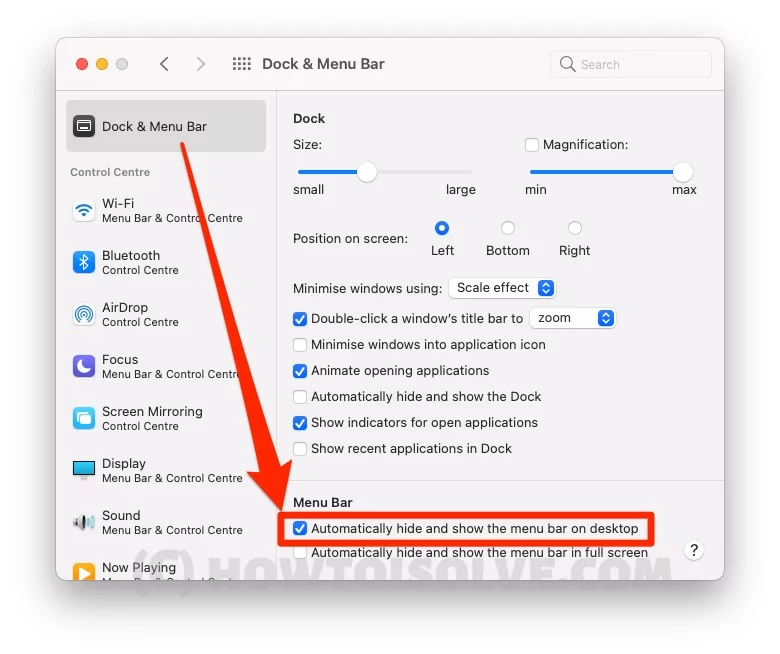Select the Now Playing sidebar entry

(166, 570)
